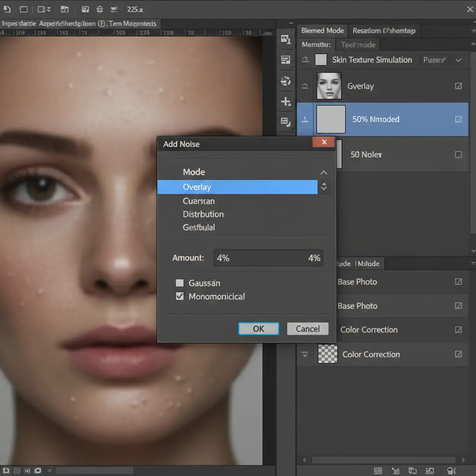Click the topmost icon in the vertical tool strip
This screenshot has height=476, width=476.
coord(285,40)
